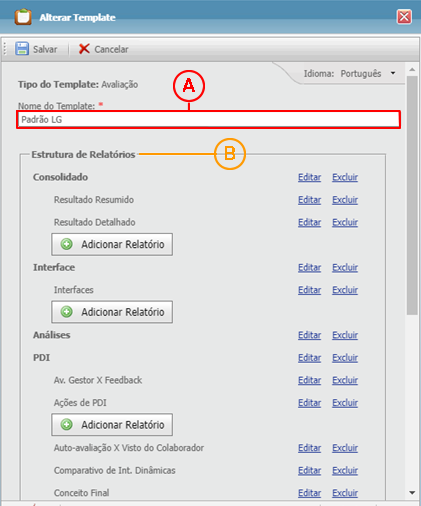Click the scrollbar down arrow
Viewport: 421px width, 506px height.
coord(412,493)
